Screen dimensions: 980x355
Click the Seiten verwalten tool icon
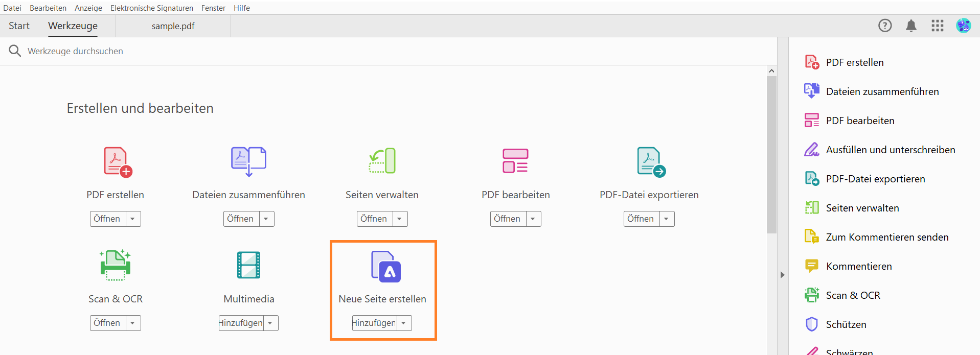pos(382,161)
